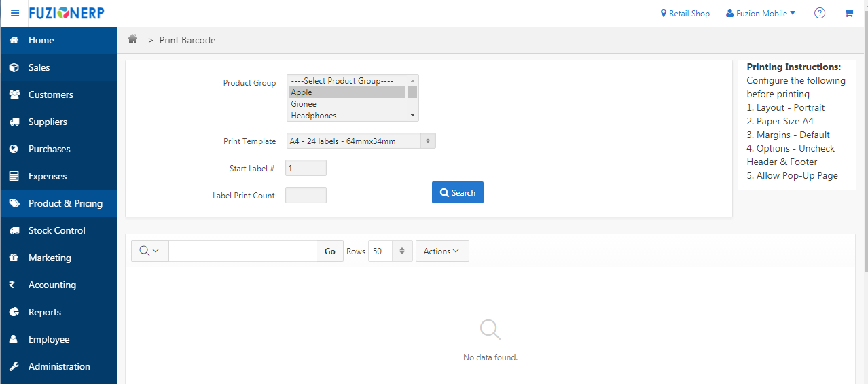The width and height of the screenshot is (868, 384).
Task: Open Stock Control in the sidebar
Action: point(56,230)
